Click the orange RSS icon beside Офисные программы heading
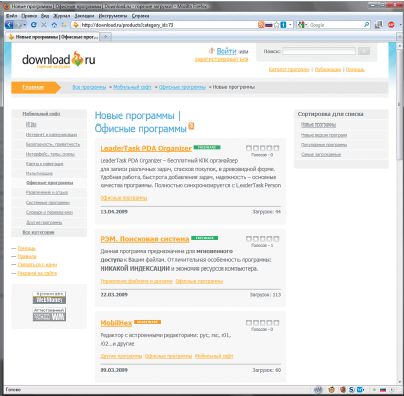 [x=191, y=126]
